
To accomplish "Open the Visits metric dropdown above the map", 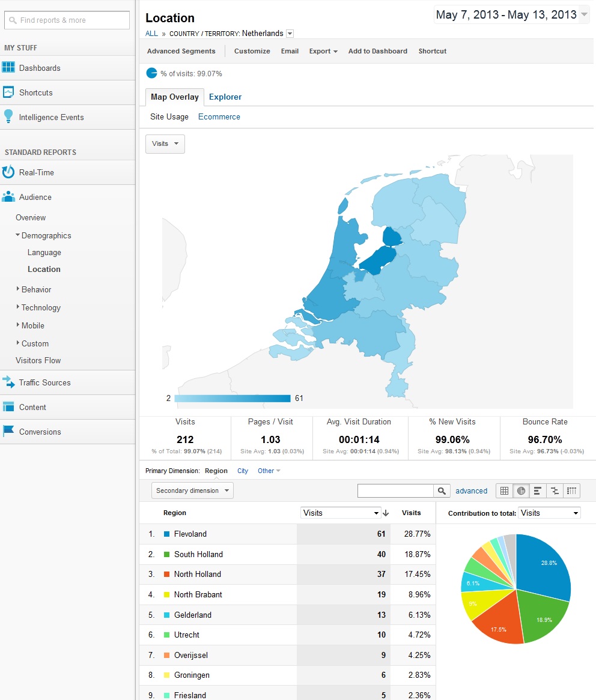I will coord(165,144).
